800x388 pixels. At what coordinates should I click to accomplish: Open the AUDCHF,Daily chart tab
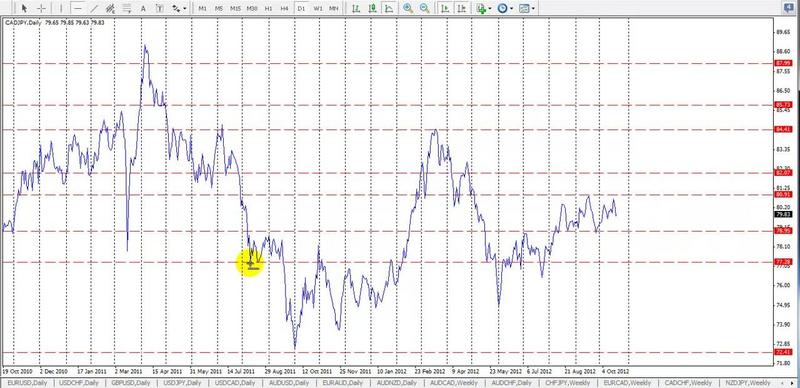(511, 383)
